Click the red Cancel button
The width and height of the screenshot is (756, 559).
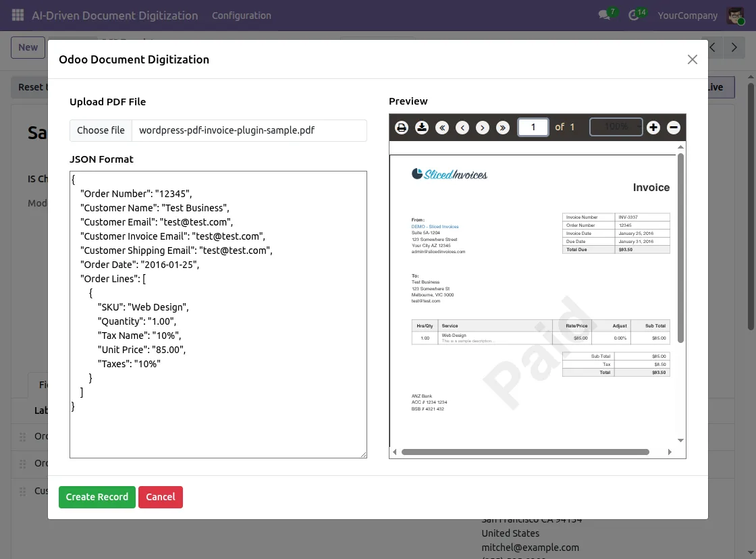161,497
